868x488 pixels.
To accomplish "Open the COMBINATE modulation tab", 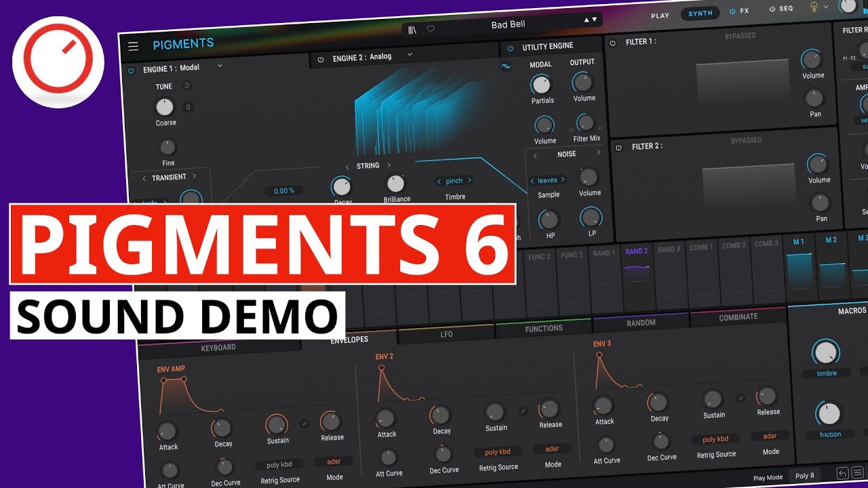I will [x=738, y=317].
